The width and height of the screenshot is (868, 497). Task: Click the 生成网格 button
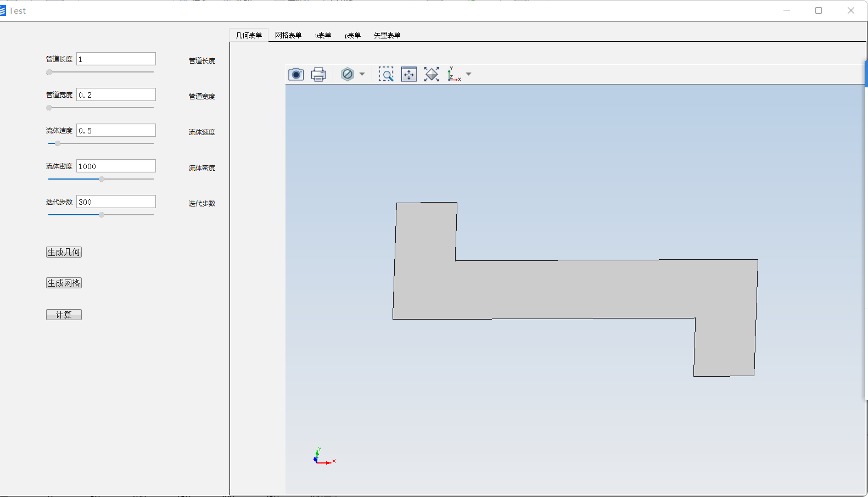tap(64, 283)
